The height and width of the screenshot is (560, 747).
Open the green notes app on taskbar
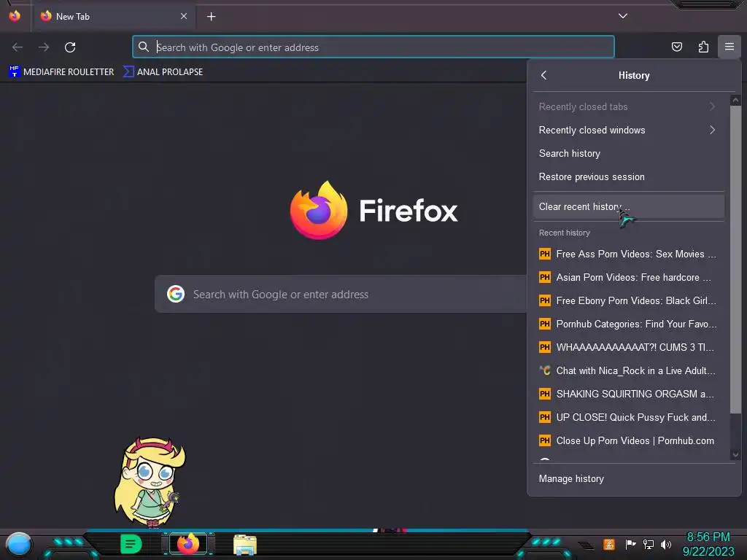coord(131,544)
